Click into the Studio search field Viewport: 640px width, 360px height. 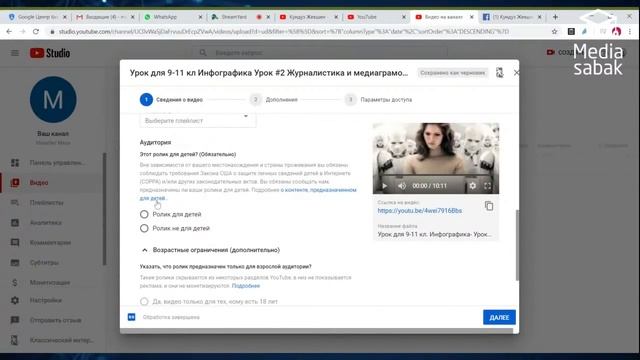pyautogui.click(x=327, y=53)
